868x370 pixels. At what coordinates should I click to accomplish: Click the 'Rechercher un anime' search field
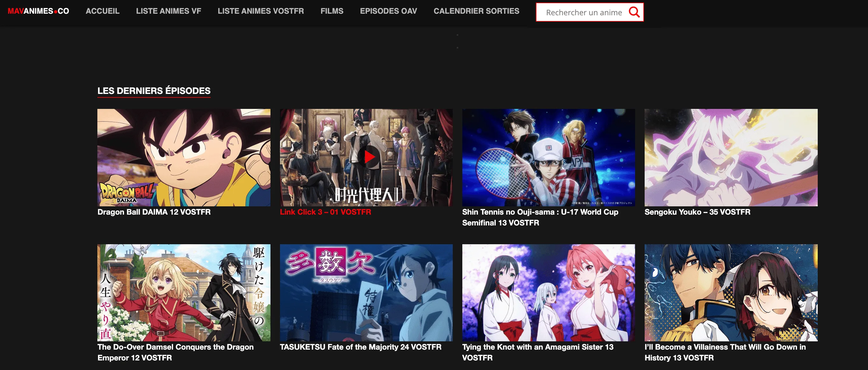(586, 12)
